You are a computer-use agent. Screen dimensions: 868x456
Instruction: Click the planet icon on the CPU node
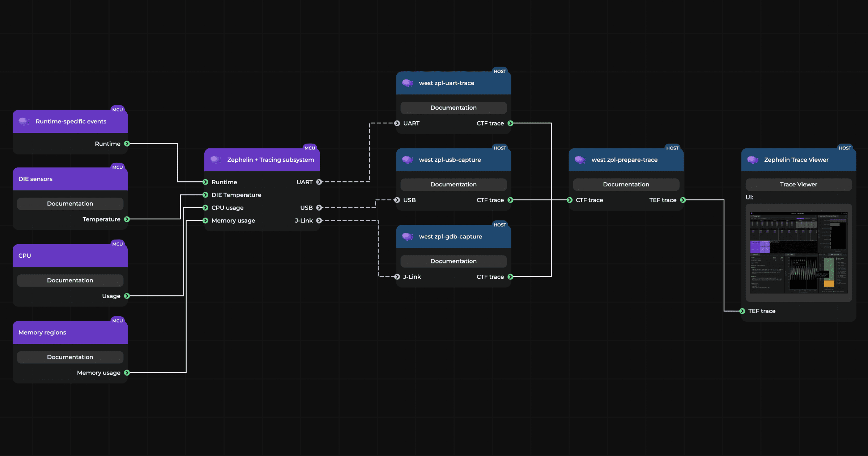click(x=24, y=255)
